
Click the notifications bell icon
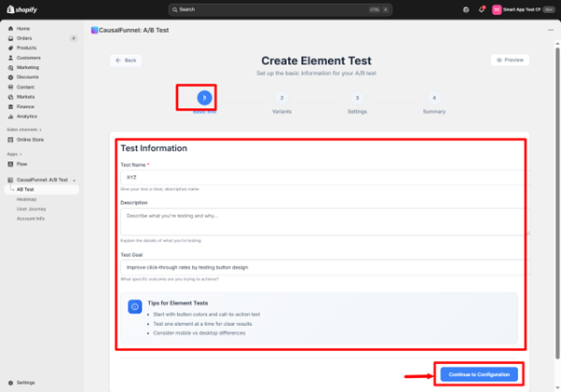pyautogui.click(x=481, y=9)
